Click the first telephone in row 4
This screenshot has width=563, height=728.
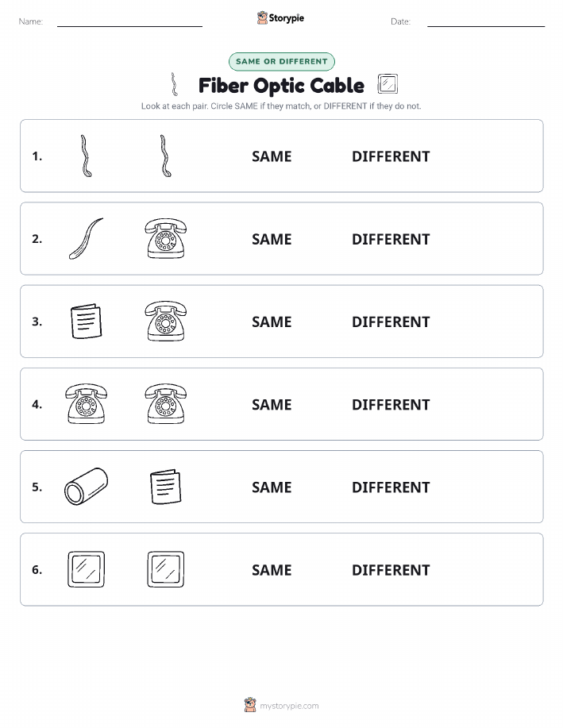(x=86, y=403)
